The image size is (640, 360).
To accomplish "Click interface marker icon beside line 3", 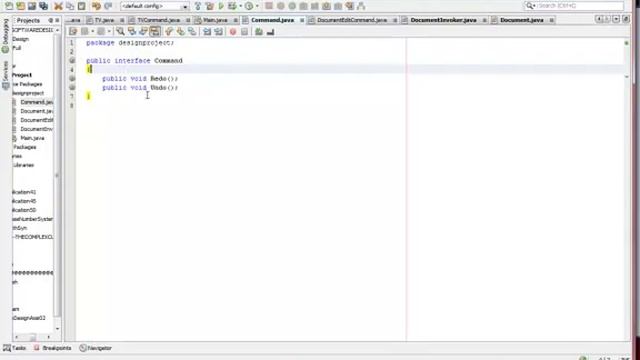I will coord(72,60).
